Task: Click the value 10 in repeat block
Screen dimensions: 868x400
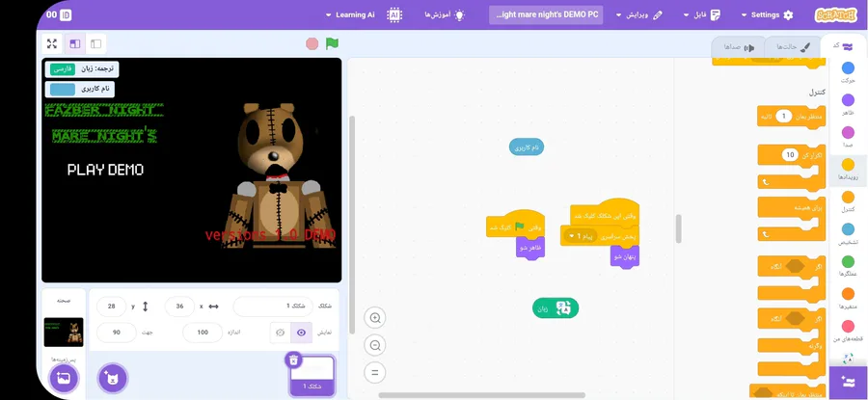Action: [791, 155]
